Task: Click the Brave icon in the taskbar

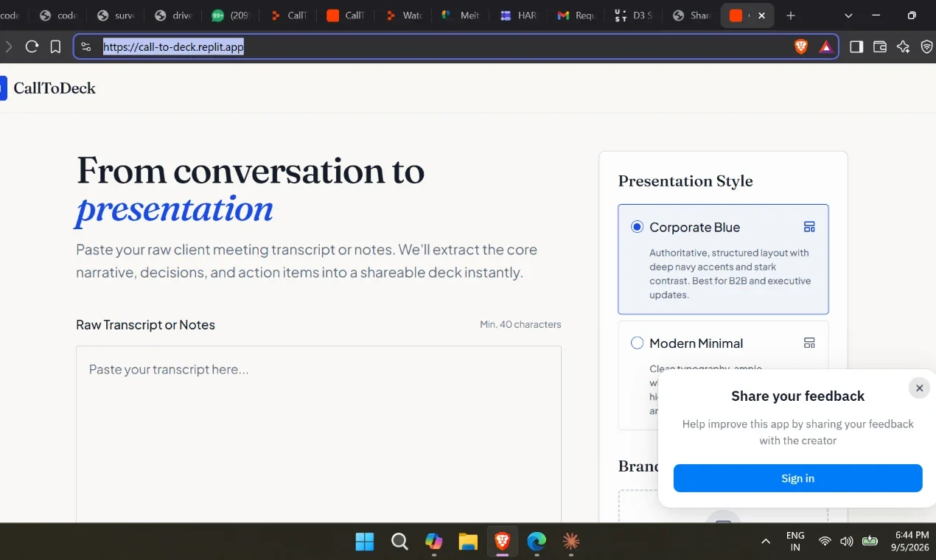Action: click(x=503, y=542)
